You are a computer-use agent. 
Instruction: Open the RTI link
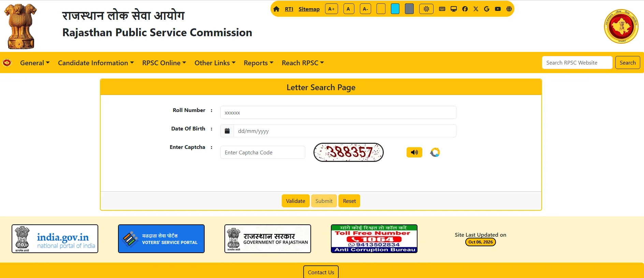(x=289, y=9)
